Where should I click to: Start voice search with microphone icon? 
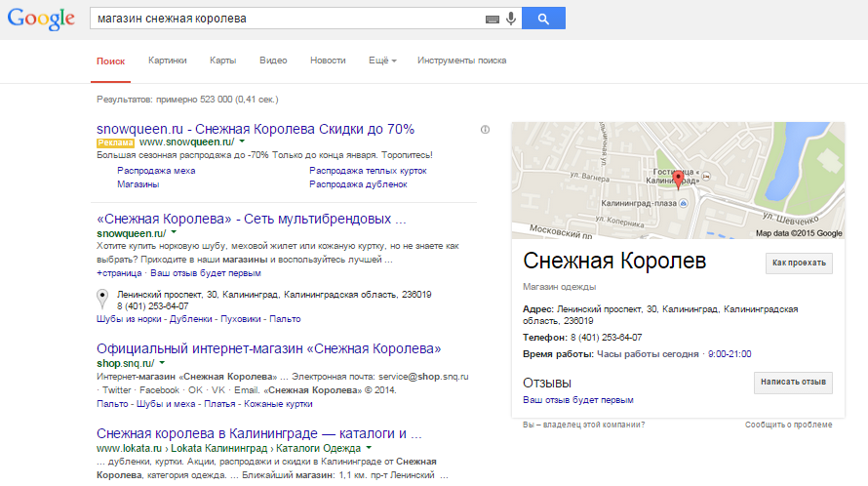[511, 19]
